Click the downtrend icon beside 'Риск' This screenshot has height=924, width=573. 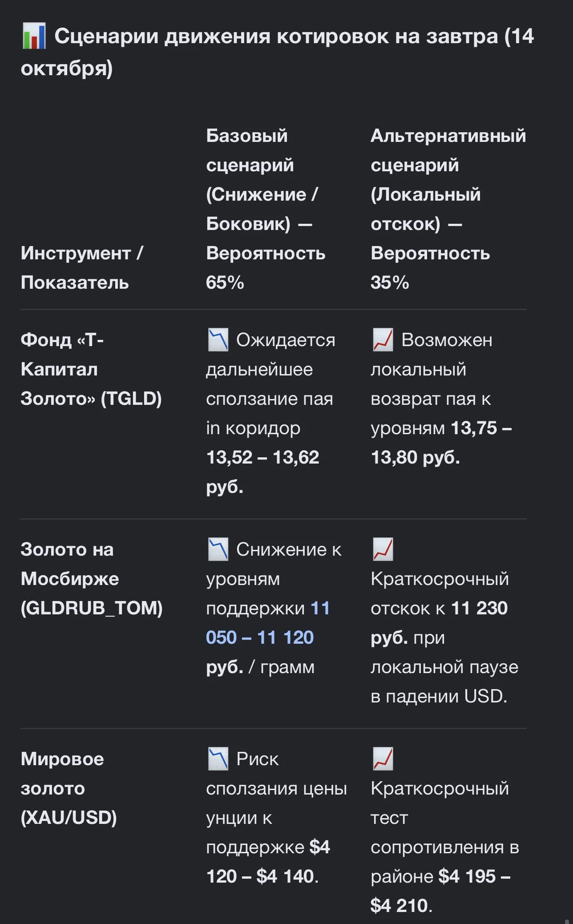pos(218,759)
